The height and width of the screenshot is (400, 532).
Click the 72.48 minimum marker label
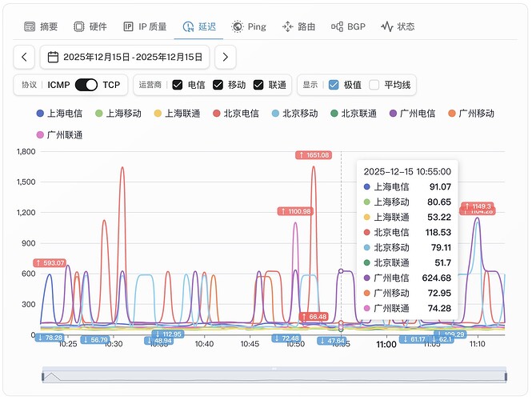click(x=286, y=338)
